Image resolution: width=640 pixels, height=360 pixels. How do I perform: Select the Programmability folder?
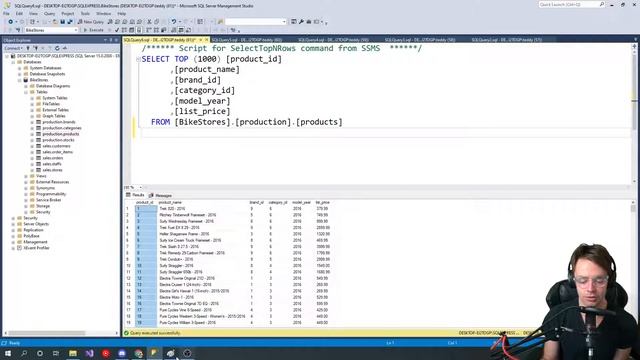[51, 194]
